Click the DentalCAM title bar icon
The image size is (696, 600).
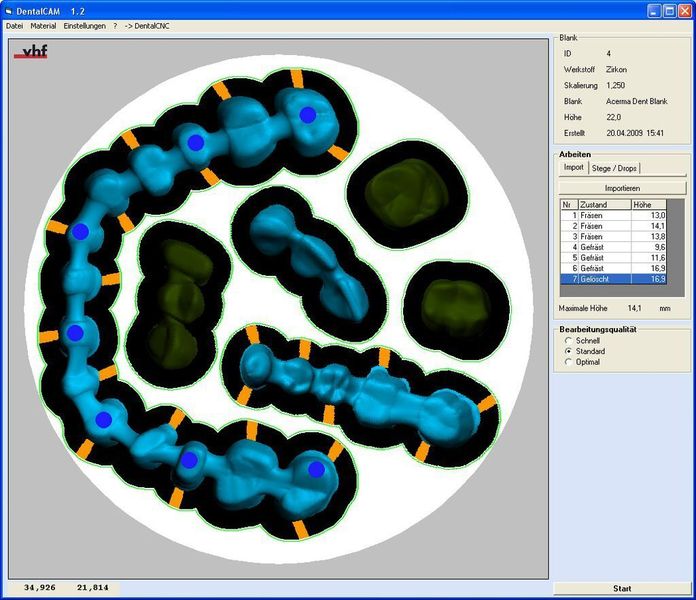pos(8,11)
